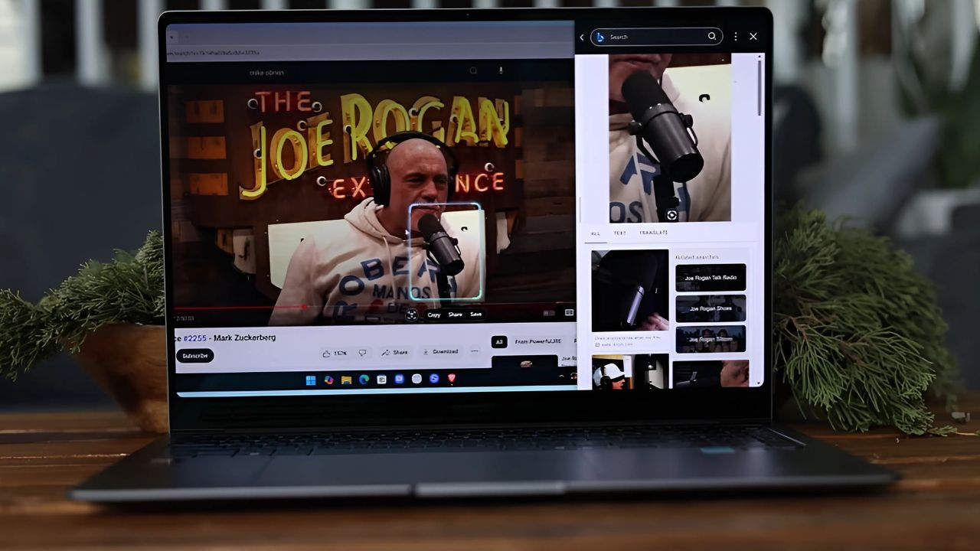Click the Download button under the video

coord(440,351)
